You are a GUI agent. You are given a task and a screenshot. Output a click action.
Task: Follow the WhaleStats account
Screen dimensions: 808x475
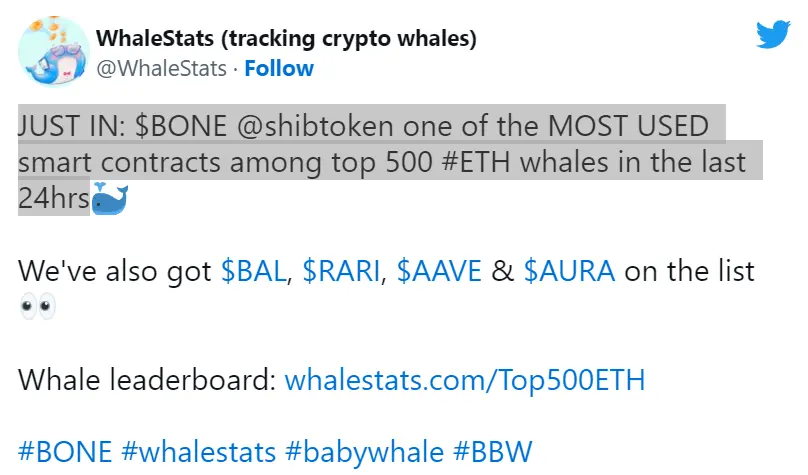(x=279, y=68)
